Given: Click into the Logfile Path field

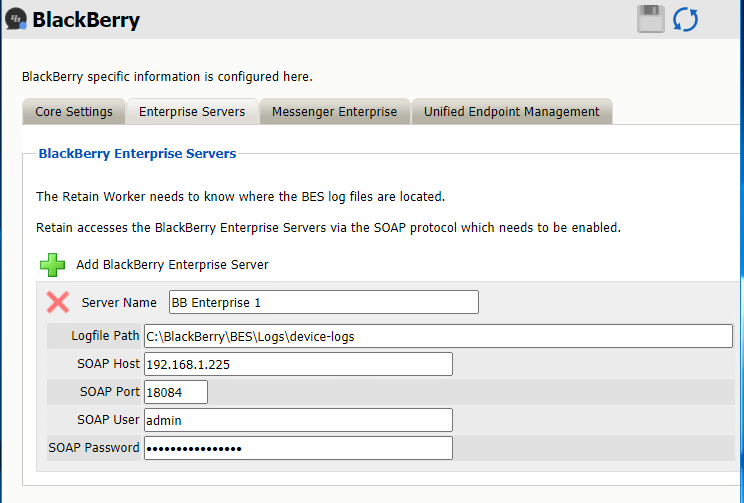Looking at the screenshot, I should click(x=438, y=336).
